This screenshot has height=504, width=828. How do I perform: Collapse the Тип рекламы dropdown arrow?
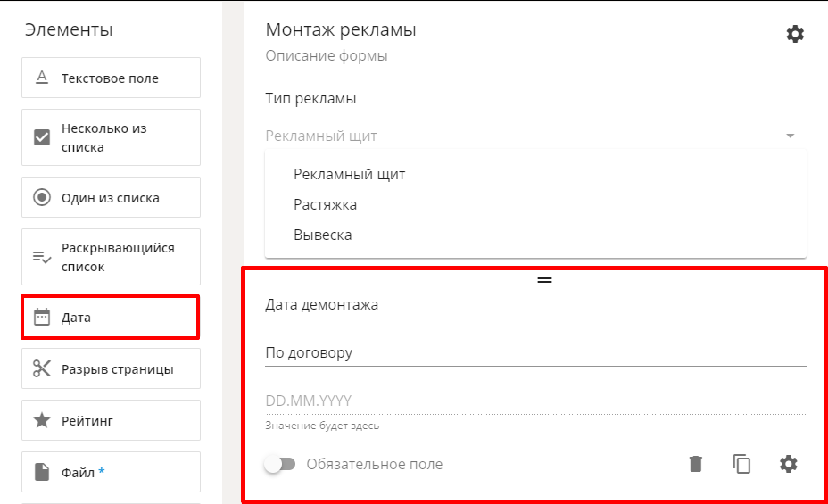790,136
